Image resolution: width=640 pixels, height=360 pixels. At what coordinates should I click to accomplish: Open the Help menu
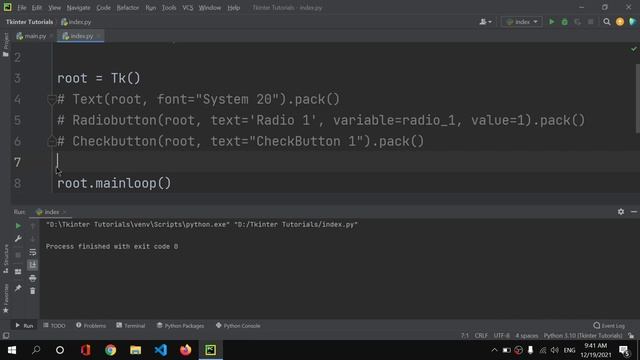click(233, 8)
